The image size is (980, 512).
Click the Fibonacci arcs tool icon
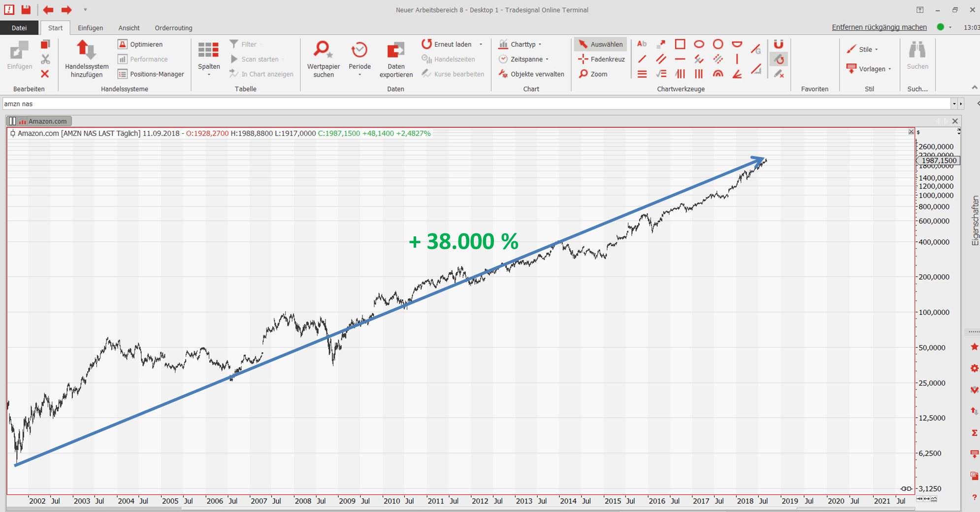coord(718,74)
